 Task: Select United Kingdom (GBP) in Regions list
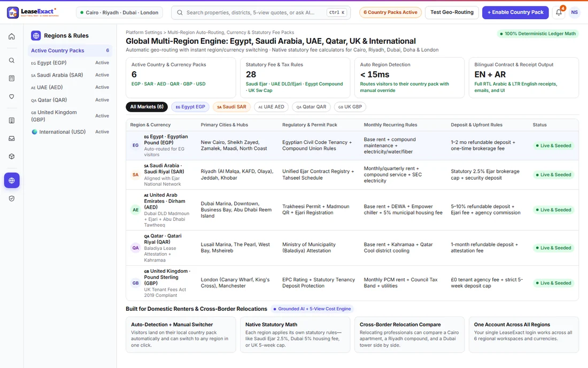[70, 116]
